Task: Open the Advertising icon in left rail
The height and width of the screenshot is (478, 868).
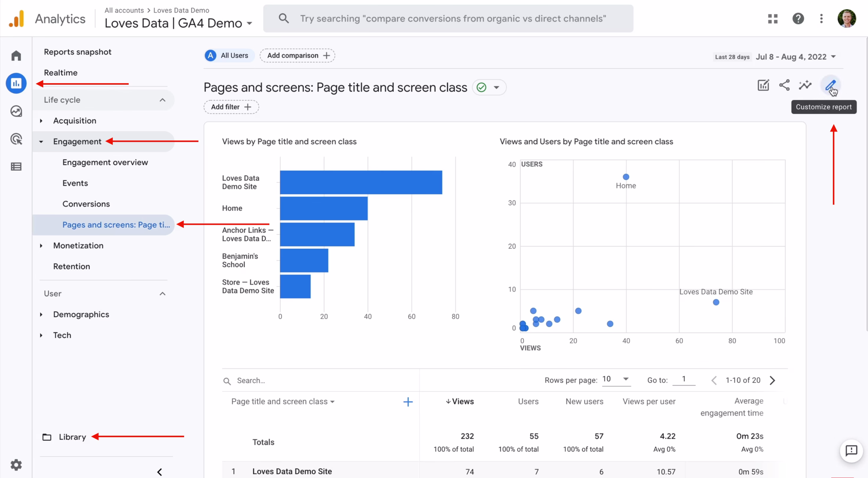Action: coord(16,139)
